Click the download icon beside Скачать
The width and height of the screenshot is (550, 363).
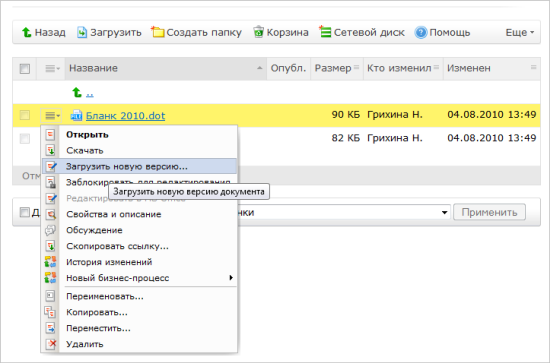click(x=50, y=150)
